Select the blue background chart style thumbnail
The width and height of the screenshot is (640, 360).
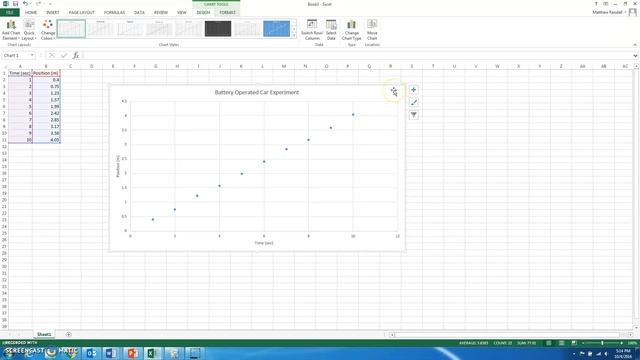pos(276,29)
